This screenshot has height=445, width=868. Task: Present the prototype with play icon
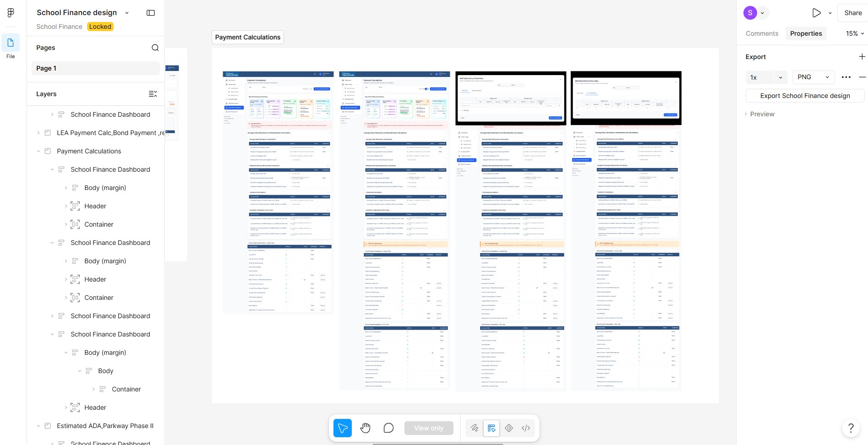[816, 13]
